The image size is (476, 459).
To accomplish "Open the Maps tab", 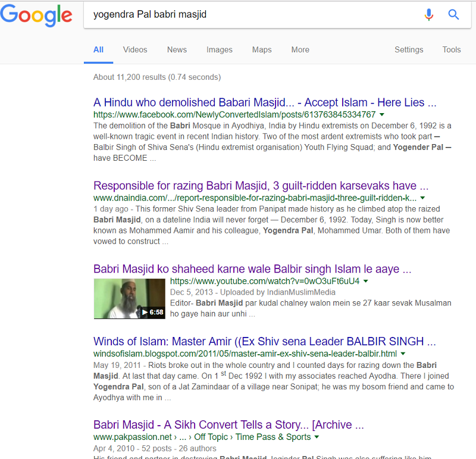I will [x=262, y=49].
